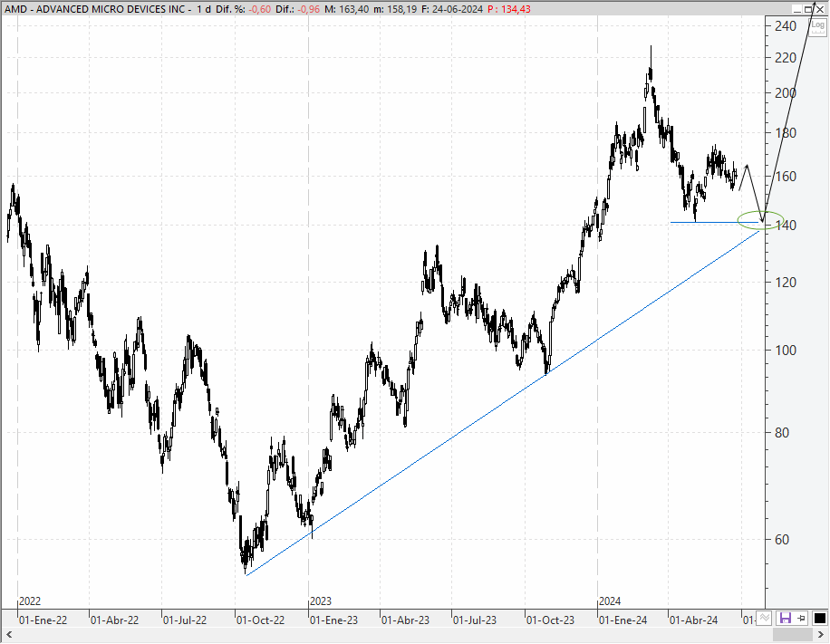The width and height of the screenshot is (830, 644).
Task: Click the 2024 year marker
Action: point(610,601)
